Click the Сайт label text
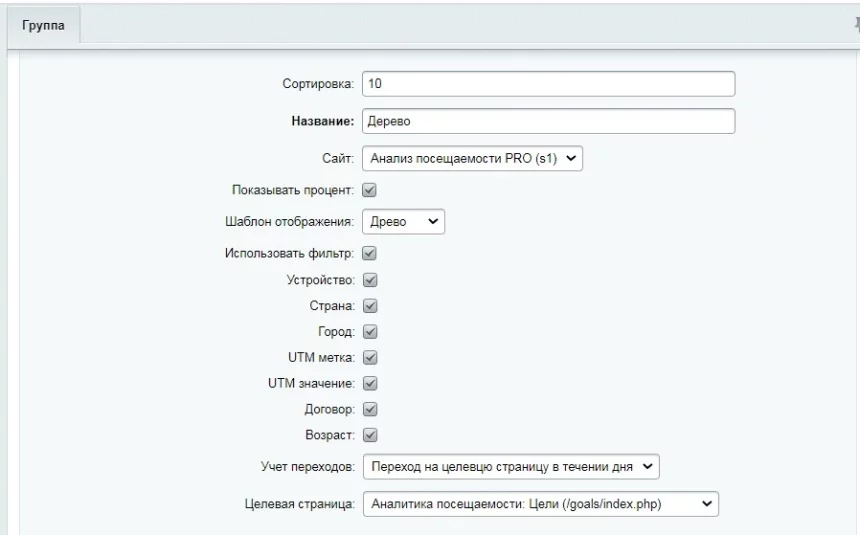The height and width of the screenshot is (535, 860). click(x=338, y=158)
